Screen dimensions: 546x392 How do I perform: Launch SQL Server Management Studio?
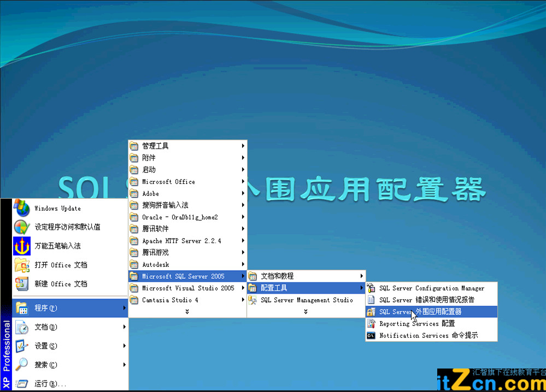(x=306, y=300)
